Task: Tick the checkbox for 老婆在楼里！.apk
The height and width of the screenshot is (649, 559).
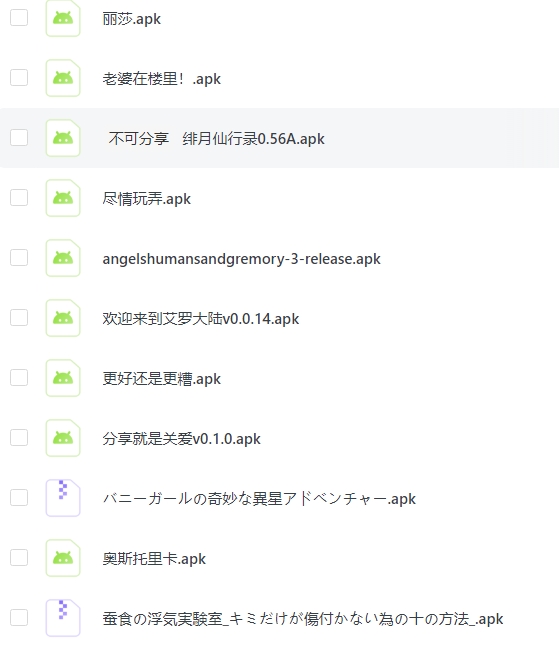Action: click(x=19, y=78)
